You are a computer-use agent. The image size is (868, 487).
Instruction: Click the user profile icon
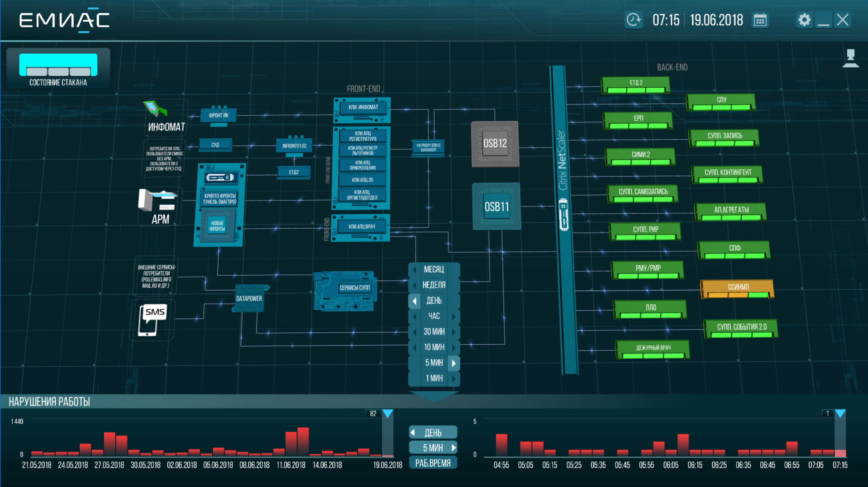click(x=850, y=58)
